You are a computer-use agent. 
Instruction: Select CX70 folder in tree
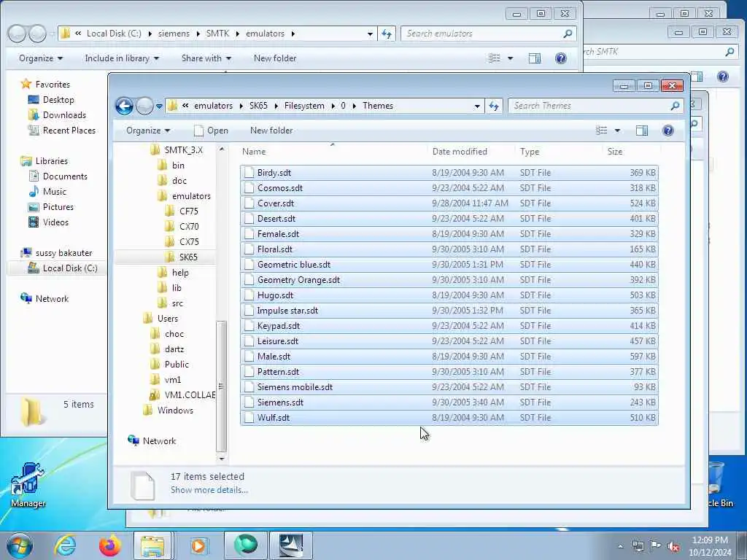pyautogui.click(x=188, y=227)
